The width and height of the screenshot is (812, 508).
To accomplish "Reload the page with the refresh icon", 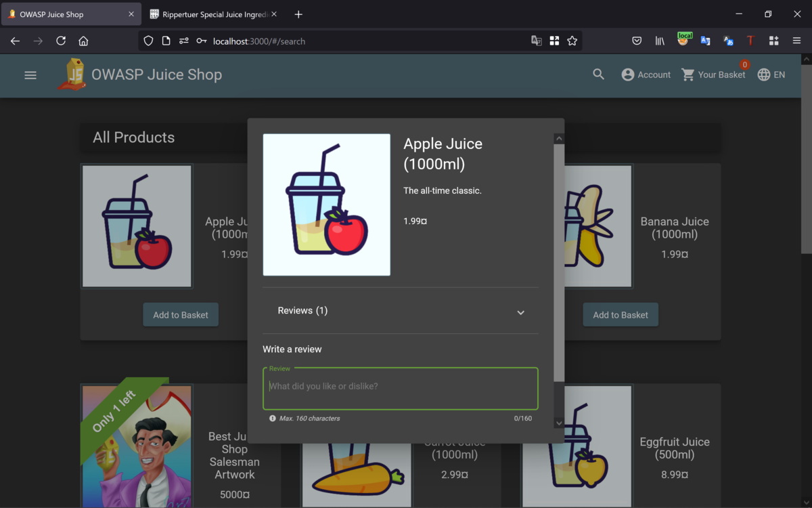I will point(61,41).
